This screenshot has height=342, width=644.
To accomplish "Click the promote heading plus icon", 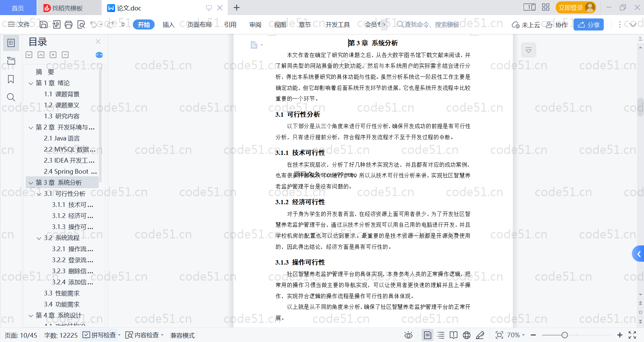I will coord(53,55).
